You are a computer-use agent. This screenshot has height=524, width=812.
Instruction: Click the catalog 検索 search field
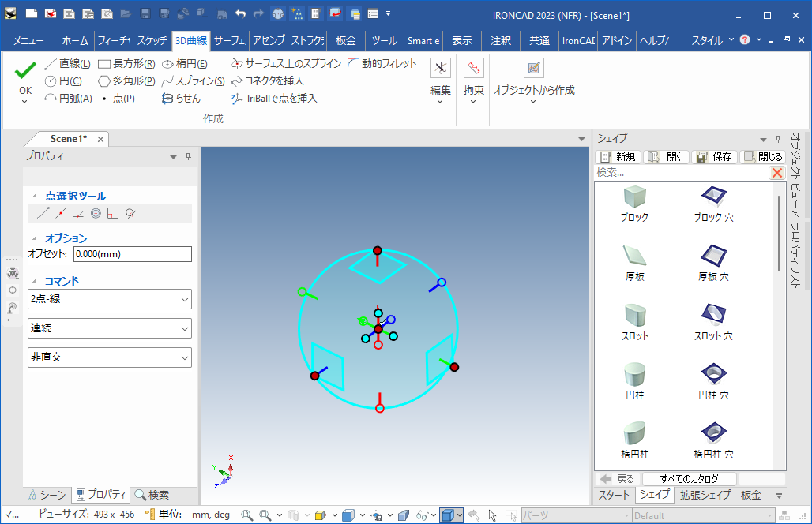[681, 173]
